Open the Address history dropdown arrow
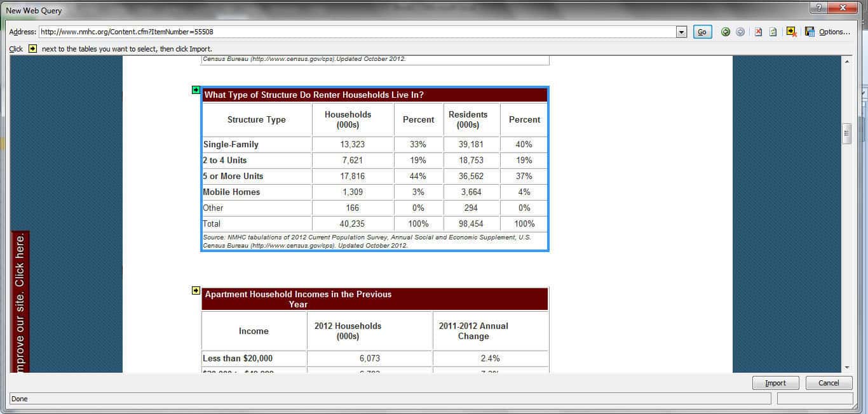 click(x=682, y=32)
